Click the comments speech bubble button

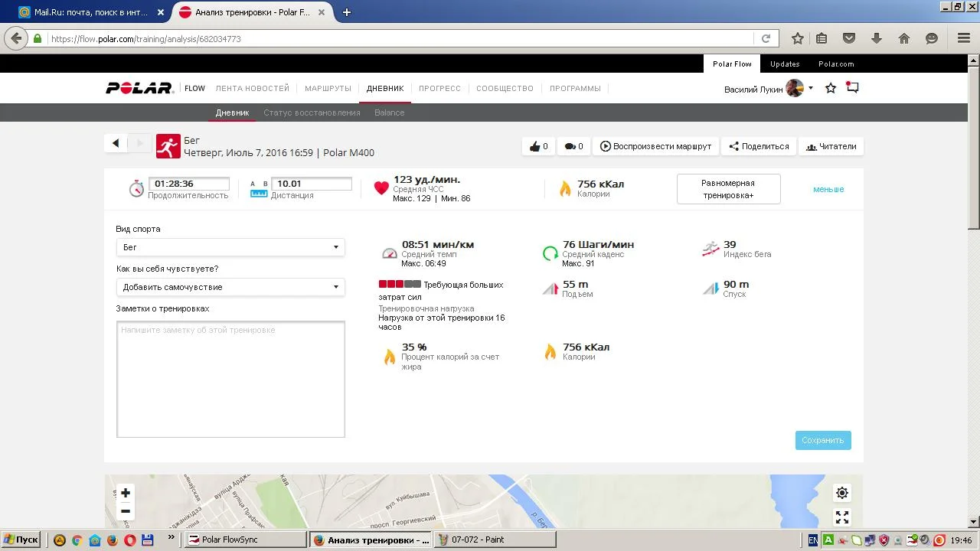[570, 146]
